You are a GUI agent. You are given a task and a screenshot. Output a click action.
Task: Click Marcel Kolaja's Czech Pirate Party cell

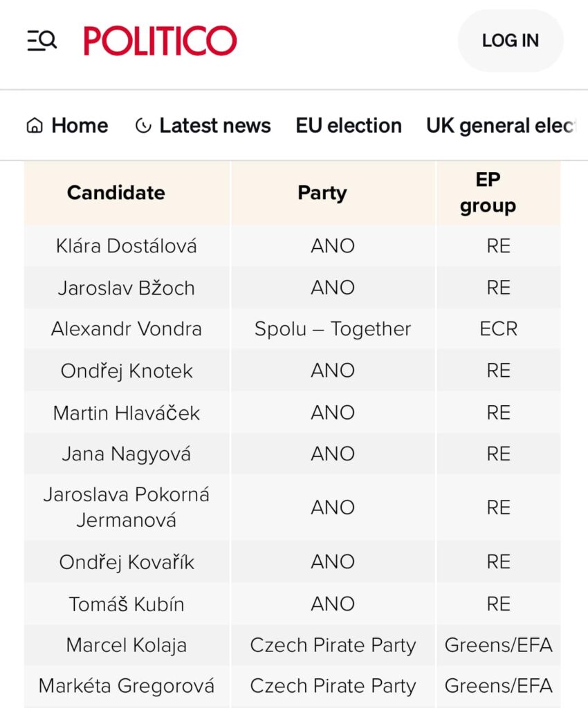point(333,645)
